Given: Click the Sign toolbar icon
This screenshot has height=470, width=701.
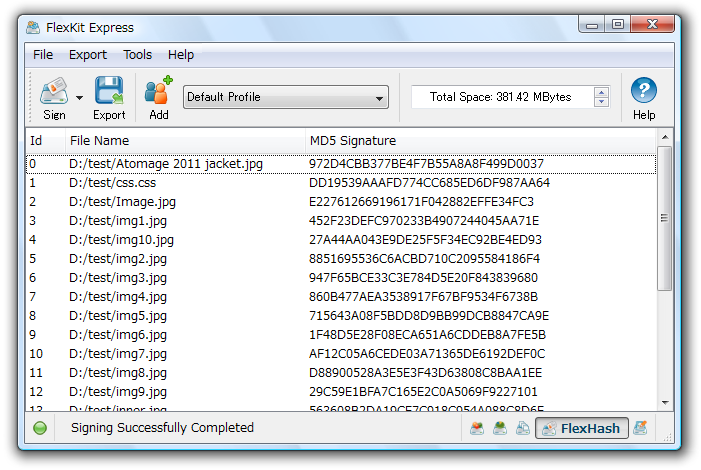Looking at the screenshot, I should 53,92.
